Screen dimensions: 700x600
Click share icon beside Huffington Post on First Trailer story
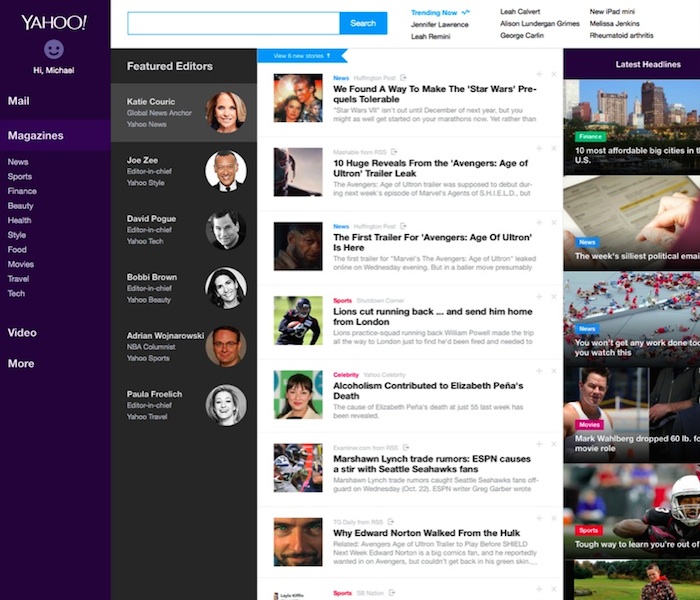point(403,226)
